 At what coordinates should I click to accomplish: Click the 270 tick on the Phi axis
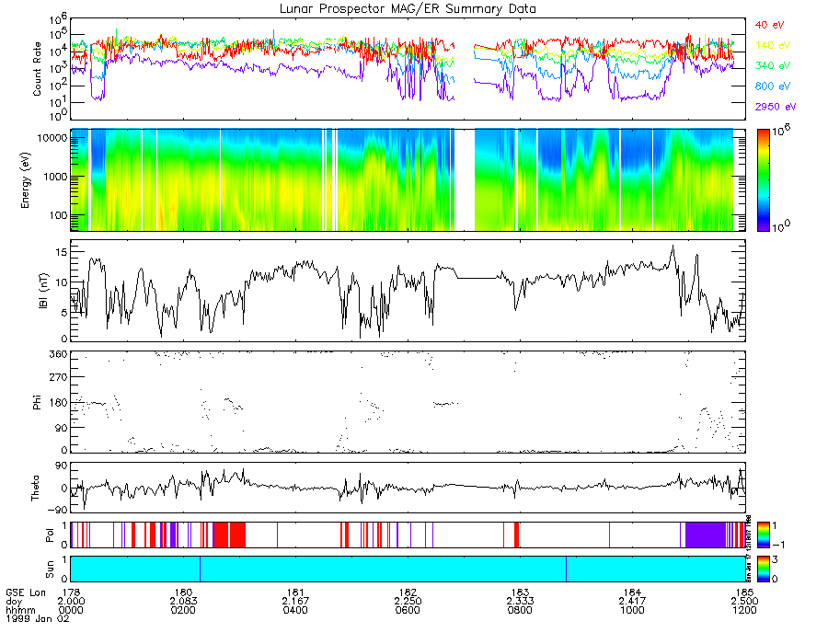tap(58, 377)
